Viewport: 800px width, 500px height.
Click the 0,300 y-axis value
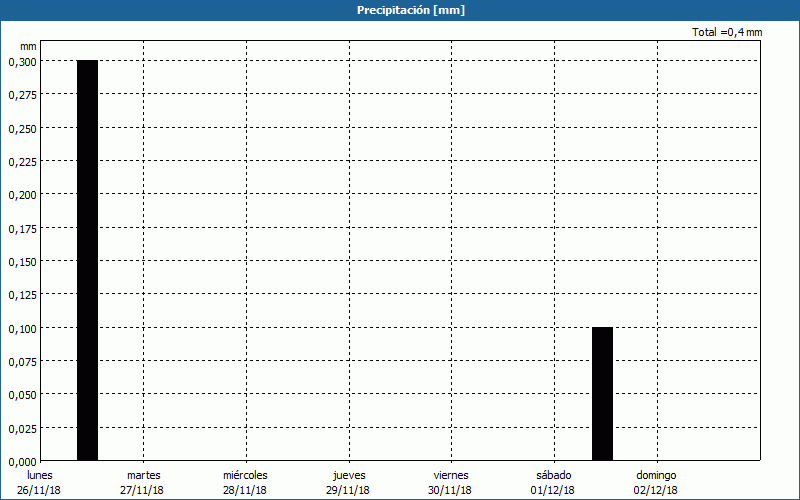pyautogui.click(x=23, y=62)
